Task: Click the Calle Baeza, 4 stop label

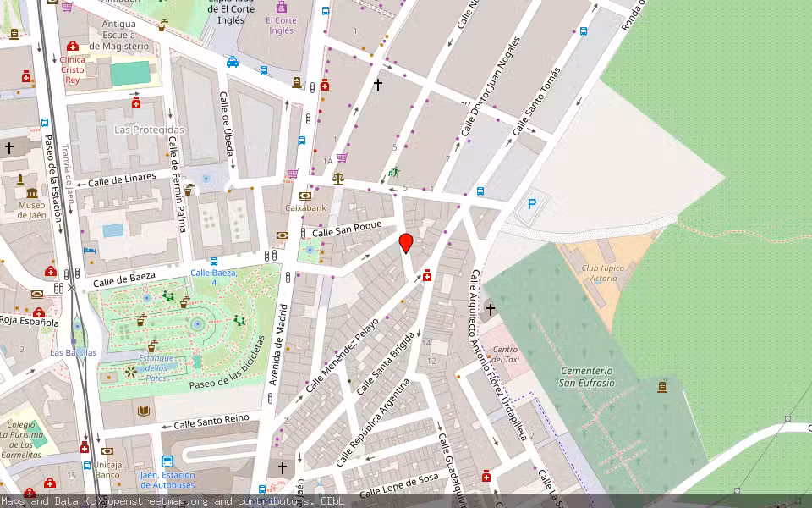Action: coord(214,278)
